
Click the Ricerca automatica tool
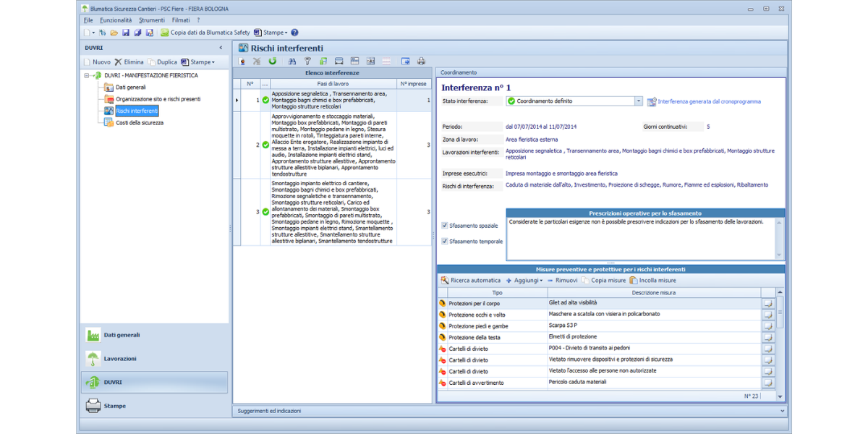click(470, 280)
